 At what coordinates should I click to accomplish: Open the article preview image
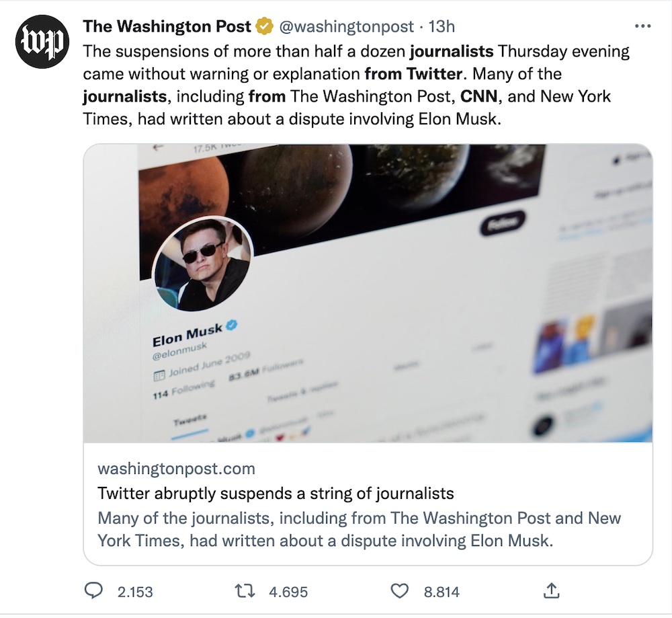368,293
